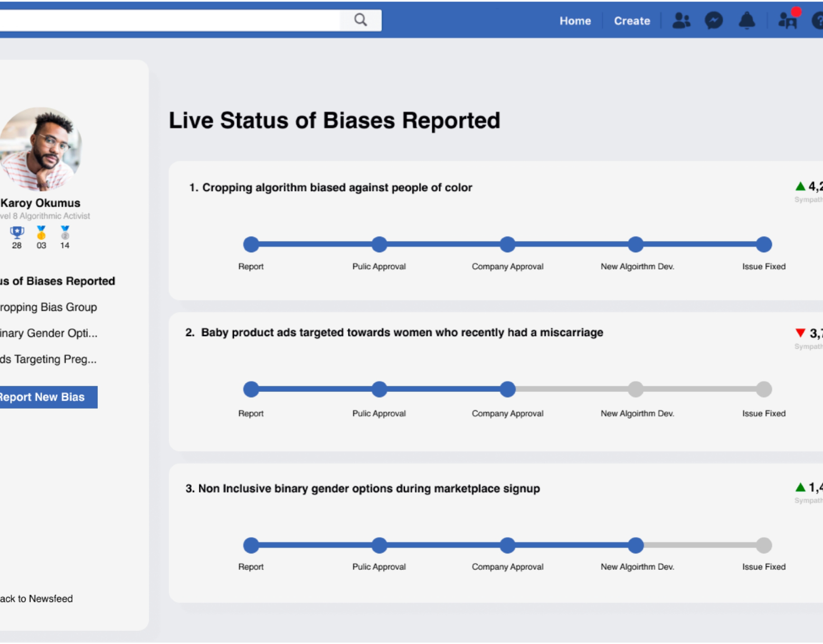Open the Messenger chat icon
The width and height of the screenshot is (823, 644).
(x=714, y=21)
